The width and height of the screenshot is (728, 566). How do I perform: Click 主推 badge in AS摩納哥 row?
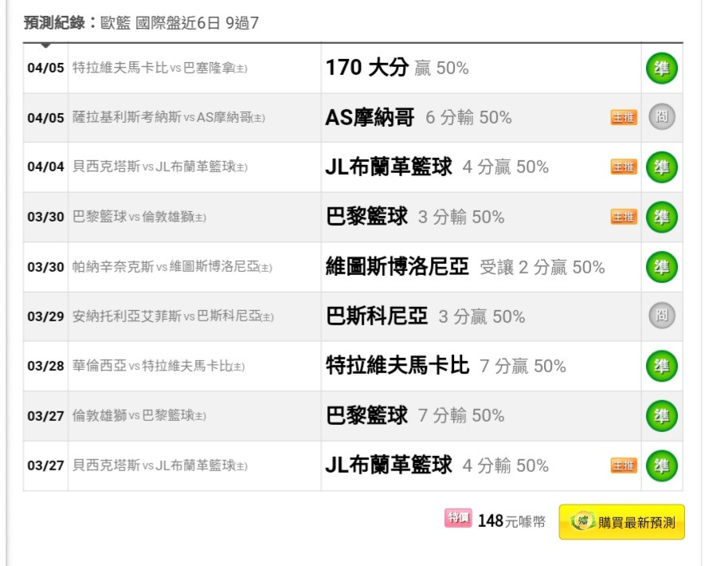(624, 118)
